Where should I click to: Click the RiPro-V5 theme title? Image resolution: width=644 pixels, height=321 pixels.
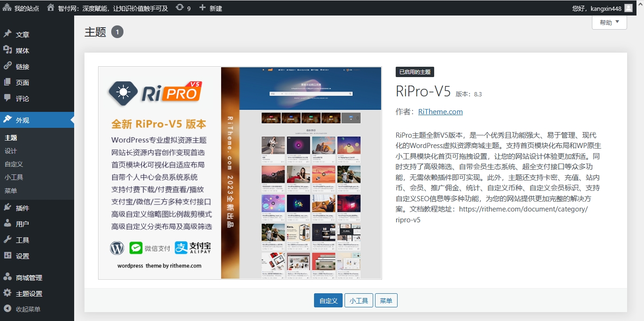(x=423, y=91)
